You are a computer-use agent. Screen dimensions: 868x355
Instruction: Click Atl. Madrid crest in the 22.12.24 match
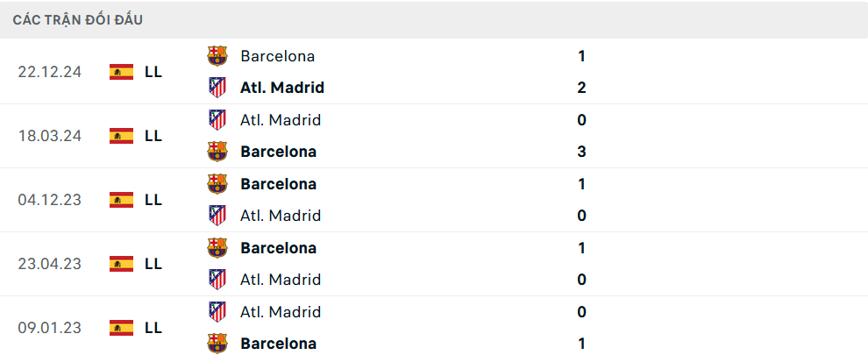click(217, 88)
